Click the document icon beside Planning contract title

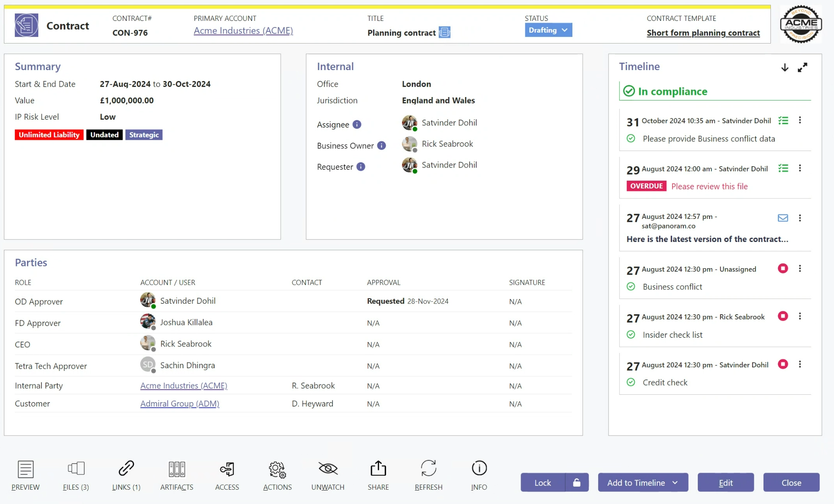click(444, 32)
